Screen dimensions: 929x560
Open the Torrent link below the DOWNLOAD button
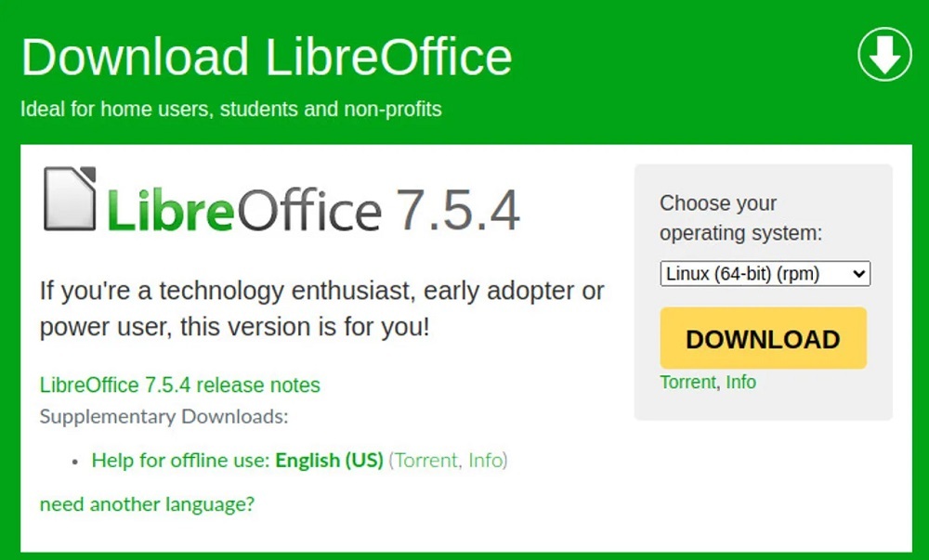687,382
